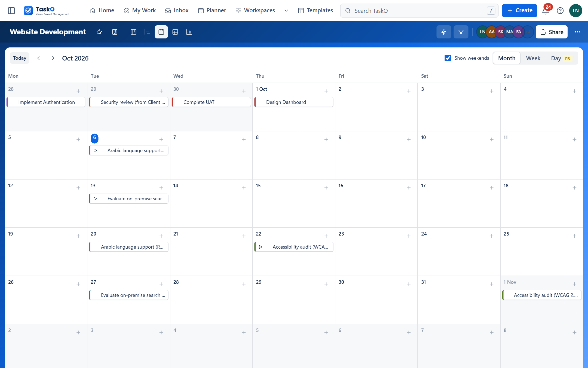Open Implement Authentication task
This screenshot has height=368, width=588.
click(46, 102)
